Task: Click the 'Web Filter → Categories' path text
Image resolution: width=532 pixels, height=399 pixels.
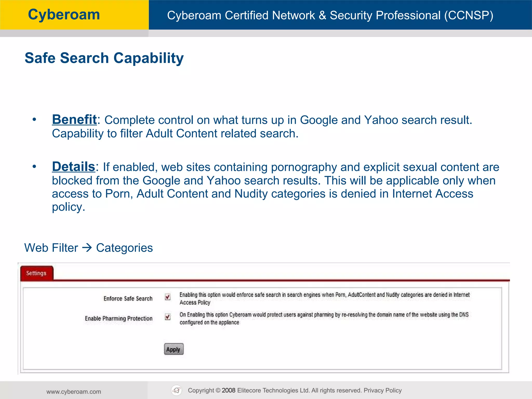Action: coord(89,248)
